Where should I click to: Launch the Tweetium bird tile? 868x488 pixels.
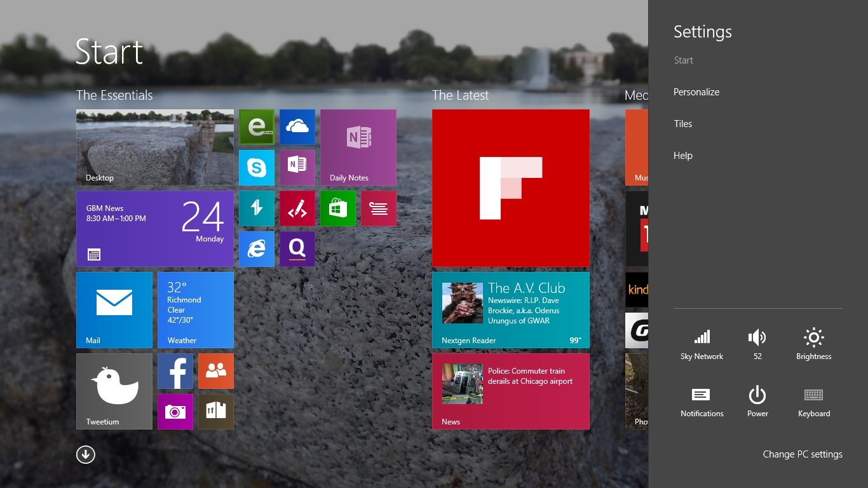point(114,391)
